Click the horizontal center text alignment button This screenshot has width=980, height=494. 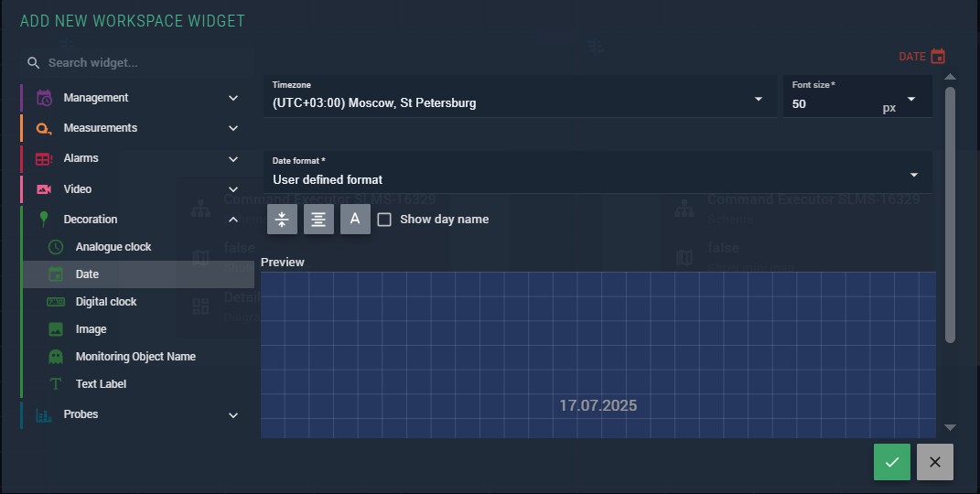click(x=318, y=220)
